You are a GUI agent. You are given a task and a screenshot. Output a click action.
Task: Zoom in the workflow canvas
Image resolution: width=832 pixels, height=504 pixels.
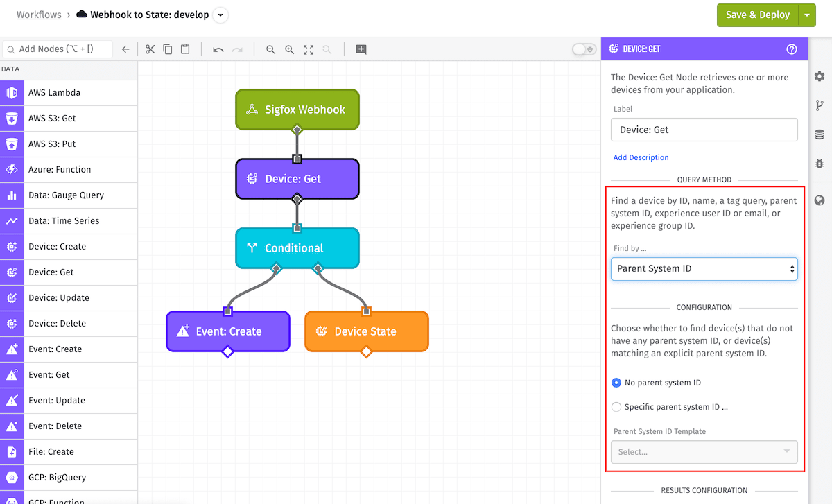click(x=290, y=50)
